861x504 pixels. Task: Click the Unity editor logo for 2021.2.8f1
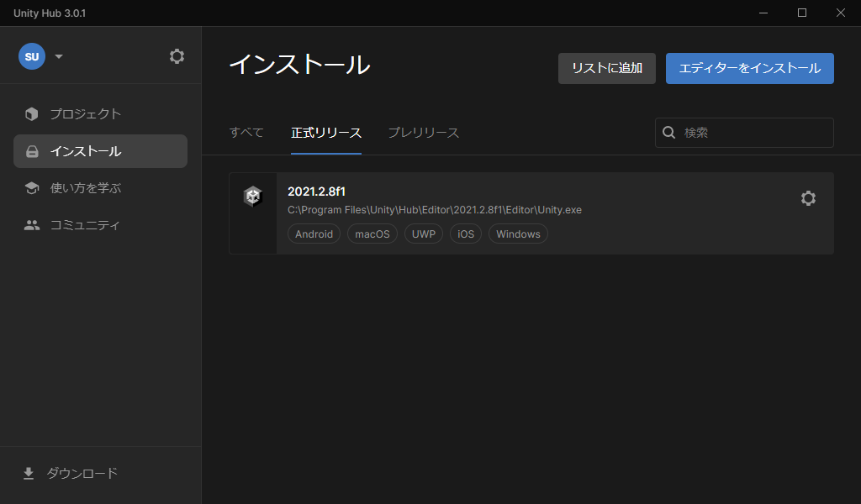click(x=253, y=197)
